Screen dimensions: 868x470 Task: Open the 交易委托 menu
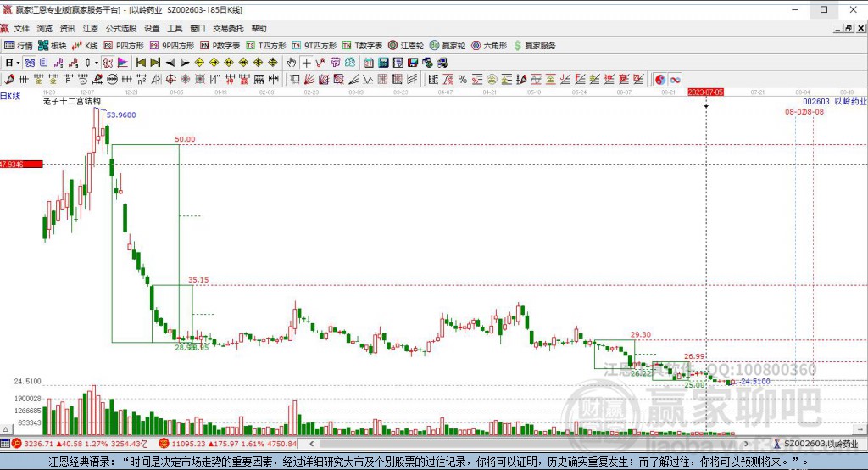click(228, 28)
